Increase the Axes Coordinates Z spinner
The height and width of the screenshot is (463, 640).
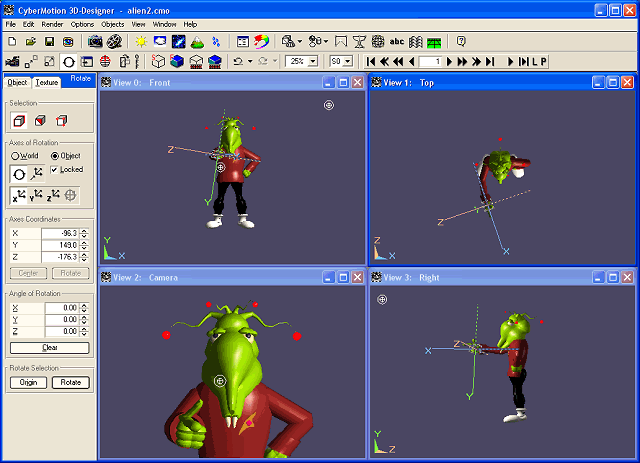click(x=84, y=255)
